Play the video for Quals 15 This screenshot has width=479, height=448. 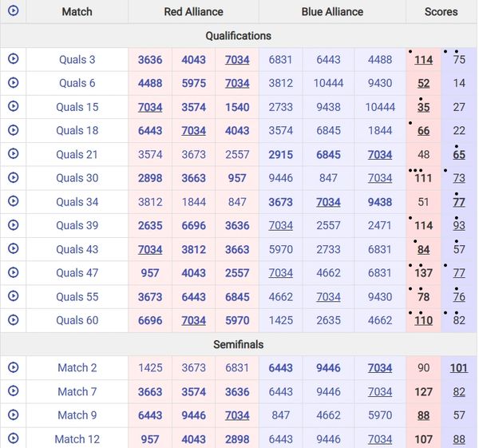14,107
